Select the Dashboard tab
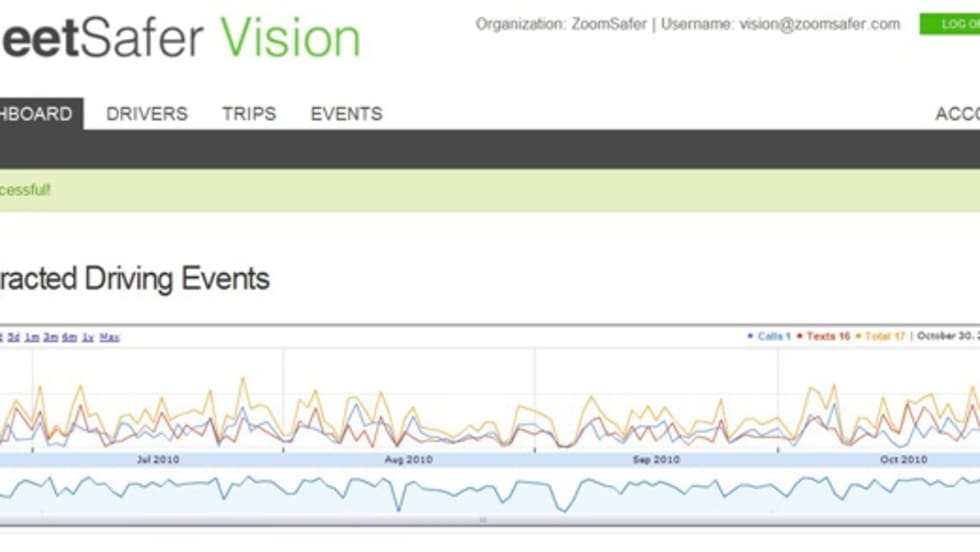 coord(37,114)
